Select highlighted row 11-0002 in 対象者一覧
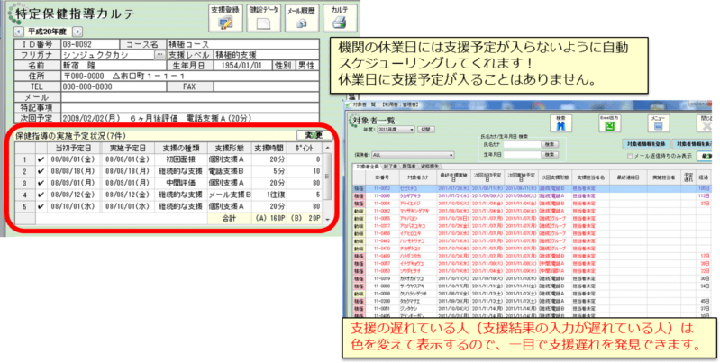Viewport: 720px width, 363px height. (532, 189)
